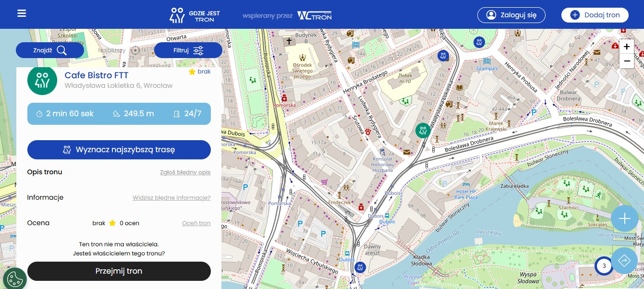This screenshot has width=644, height=289.
Task: Click the 0 ocen rating count
Action: pos(130,223)
